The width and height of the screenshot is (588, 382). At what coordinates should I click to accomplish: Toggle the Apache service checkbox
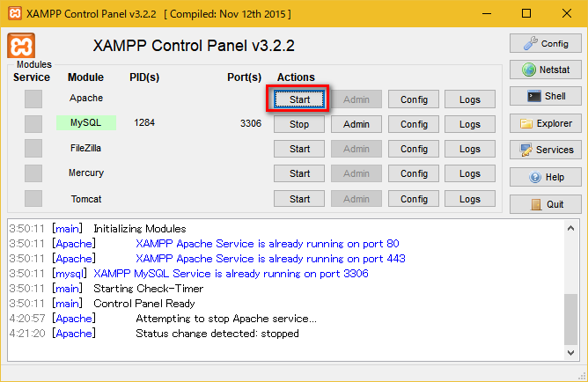(x=33, y=99)
